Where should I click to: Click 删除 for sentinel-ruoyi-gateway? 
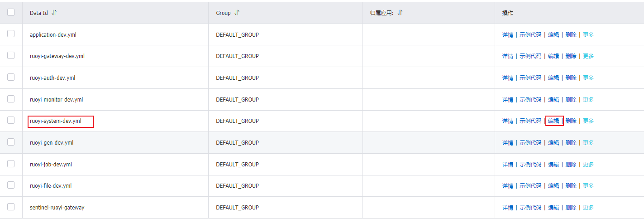pos(571,208)
